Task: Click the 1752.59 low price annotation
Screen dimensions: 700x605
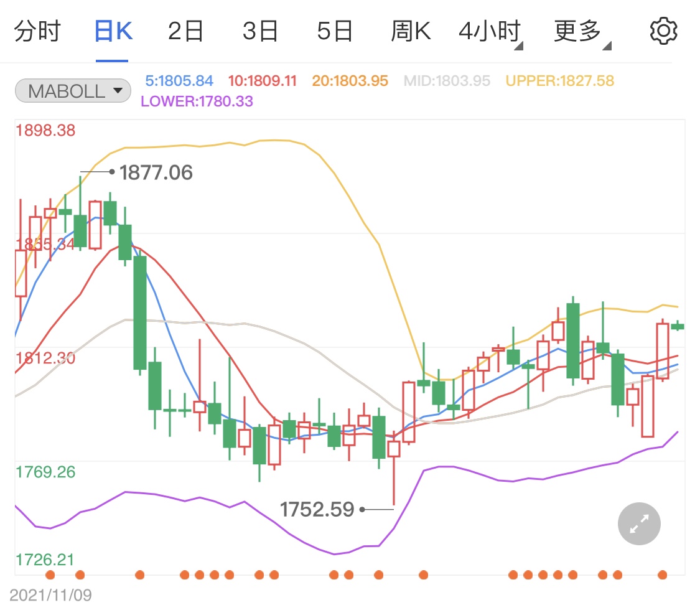Action: click(317, 509)
